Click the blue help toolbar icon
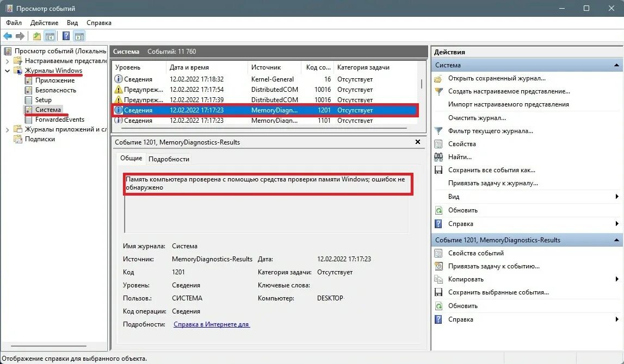This screenshot has width=624, height=364. tap(66, 36)
